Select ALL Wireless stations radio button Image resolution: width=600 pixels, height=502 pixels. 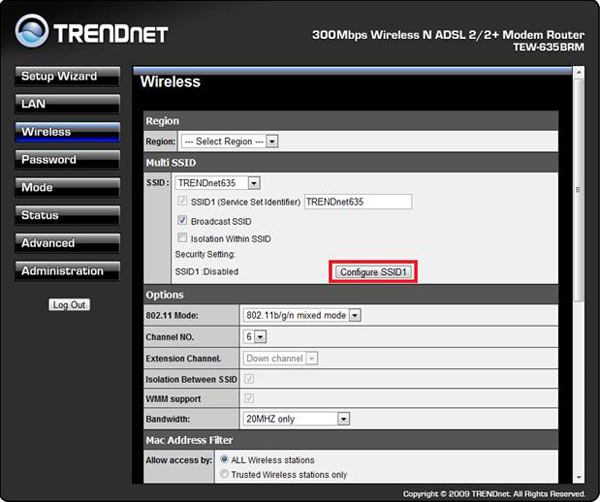point(225,459)
